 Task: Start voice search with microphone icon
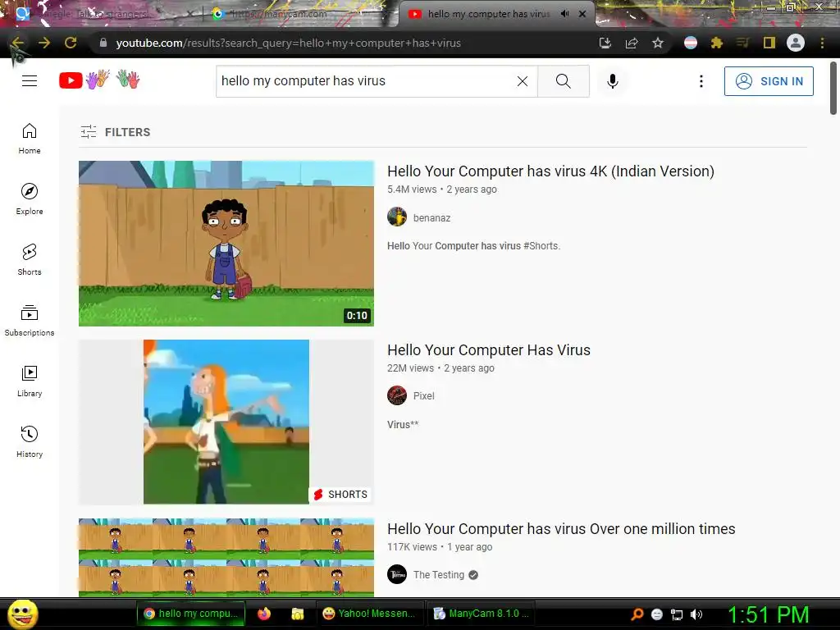click(x=612, y=81)
